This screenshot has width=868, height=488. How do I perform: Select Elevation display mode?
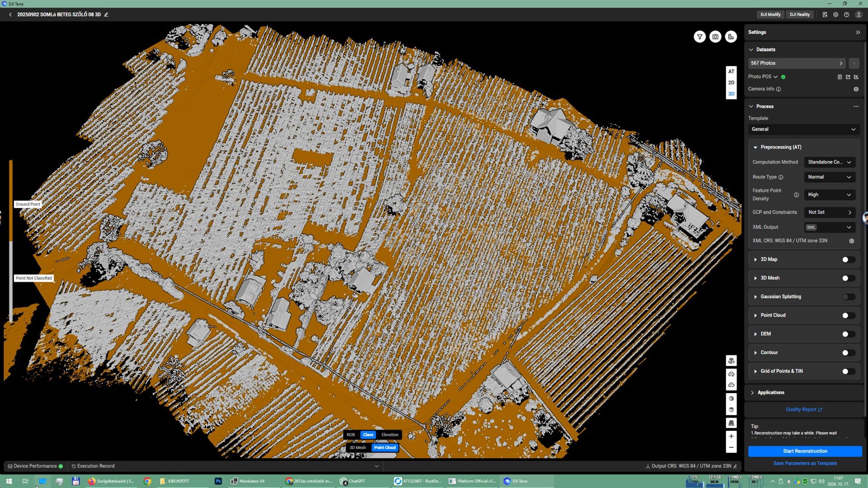pyautogui.click(x=390, y=435)
